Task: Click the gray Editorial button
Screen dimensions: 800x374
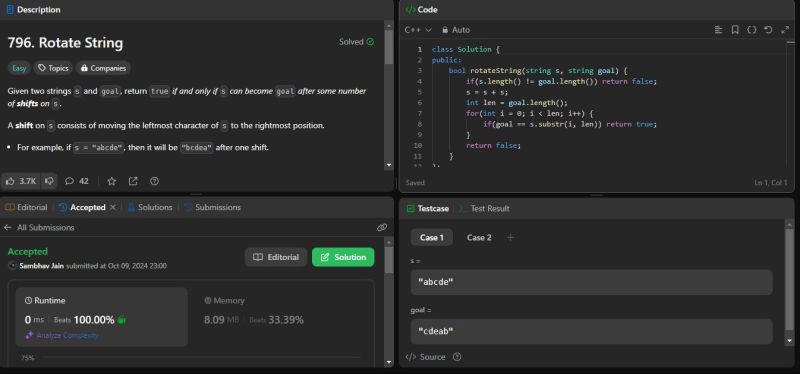Action: pyautogui.click(x=276, y=257)
